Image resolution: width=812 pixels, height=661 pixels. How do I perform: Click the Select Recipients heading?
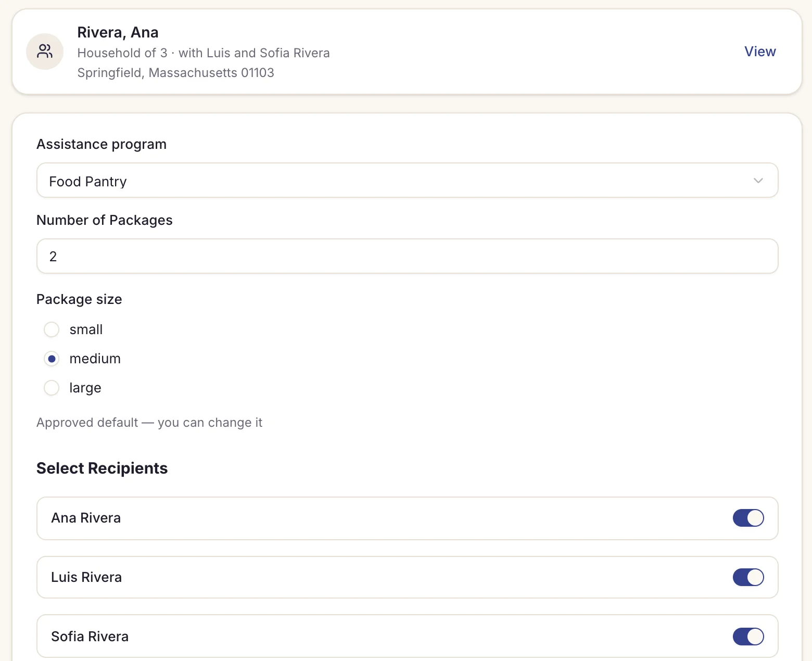coord(102,468)
